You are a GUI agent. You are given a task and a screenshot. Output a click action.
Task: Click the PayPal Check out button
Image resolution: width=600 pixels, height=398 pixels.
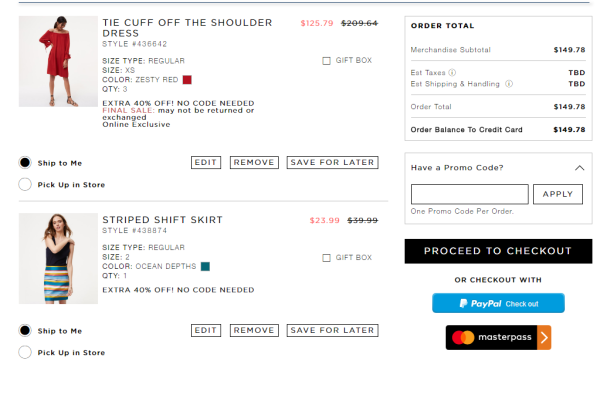(x=498, y=303)
